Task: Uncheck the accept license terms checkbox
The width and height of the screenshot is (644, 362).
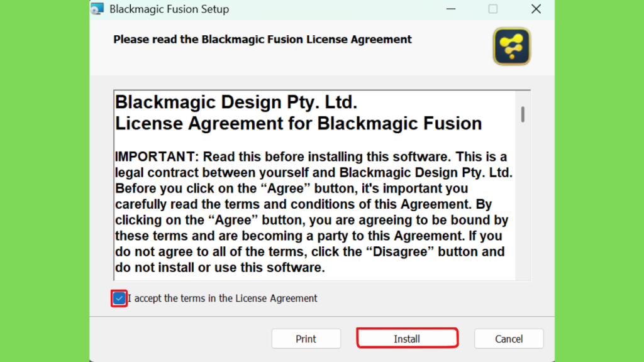Action: (119, 299)
